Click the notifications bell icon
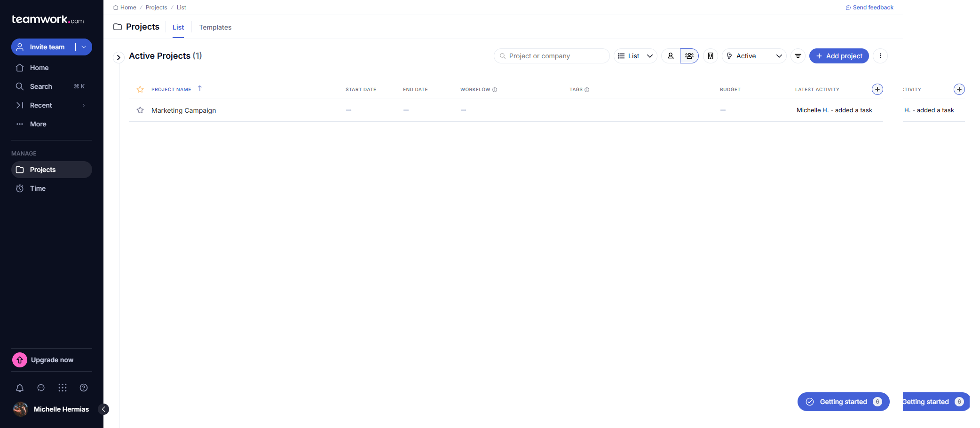 click(20, 388)
